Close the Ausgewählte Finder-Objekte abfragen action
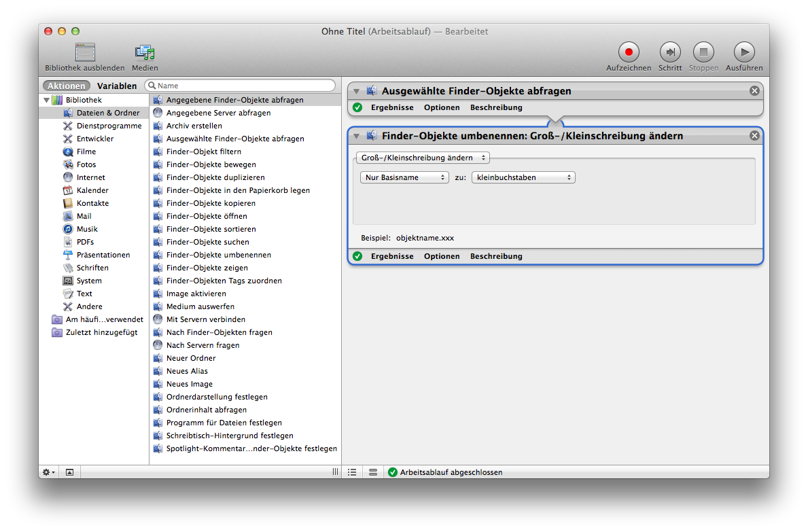The image size is (808, 532). 754,91
